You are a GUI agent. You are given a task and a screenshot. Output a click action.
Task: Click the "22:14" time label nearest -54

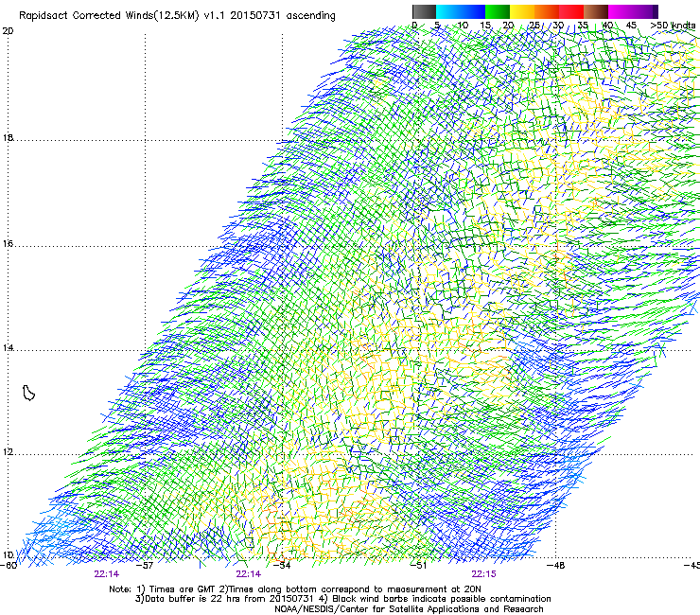click(x=249, y=574)
